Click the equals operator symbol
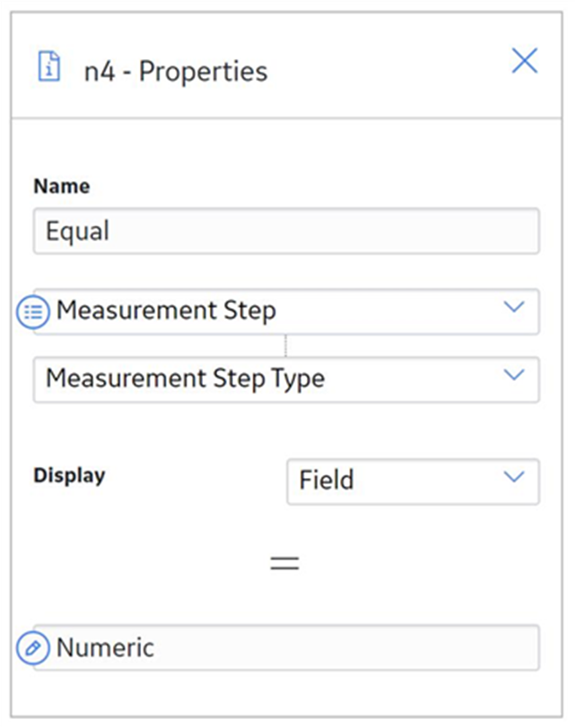The height and width of the screenshot is (728, 576). click(x=284, y=563)
